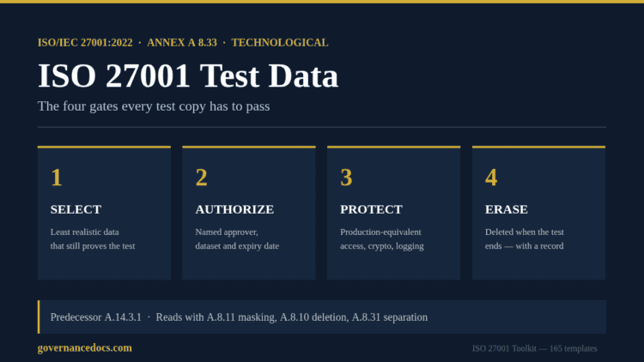Click 'Reads with A.8.11 masking, A.8.10 deletion, A.8.31 separation'
The height and width of the screenshot is (362, 644).
point(292,317)
